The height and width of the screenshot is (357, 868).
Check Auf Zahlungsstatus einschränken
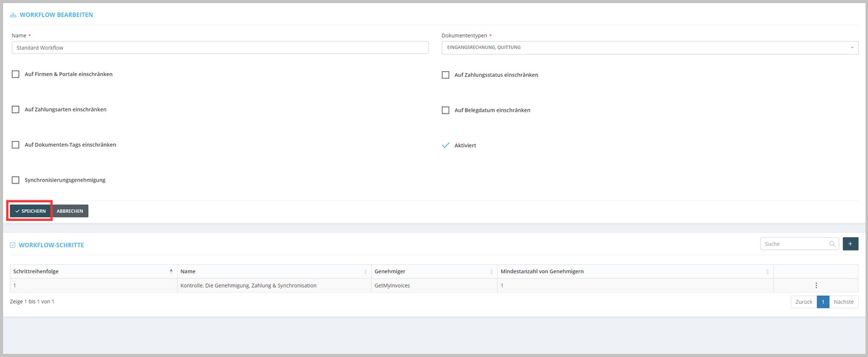point(446,75)
